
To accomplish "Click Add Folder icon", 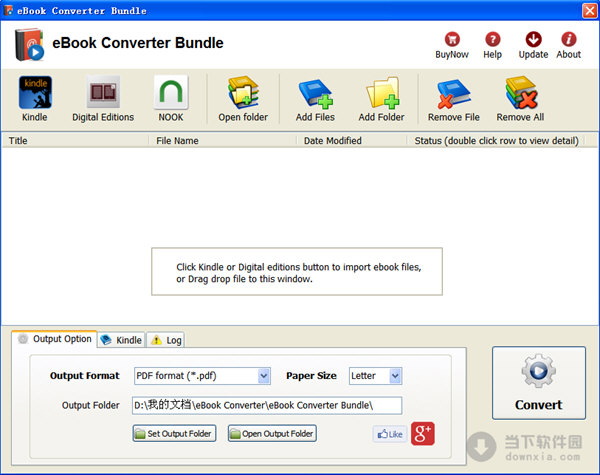I will (382, 93).
